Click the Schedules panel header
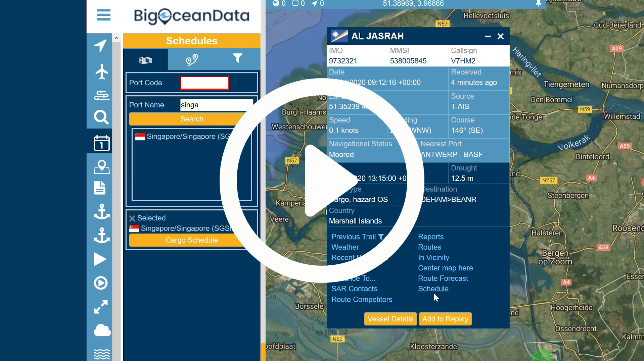 click(x=192, y=41)
